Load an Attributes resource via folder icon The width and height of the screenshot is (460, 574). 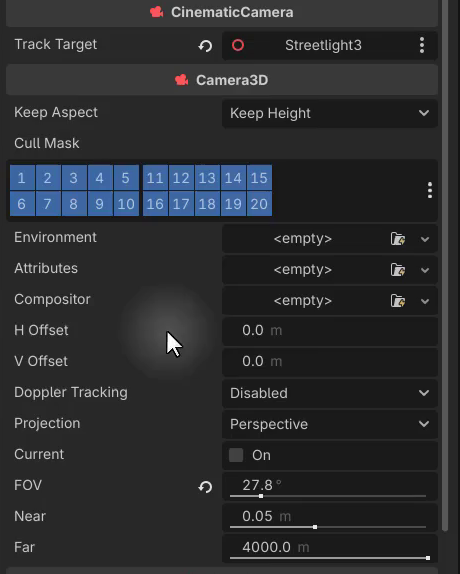pyautogui.click(x=398, y=270)
